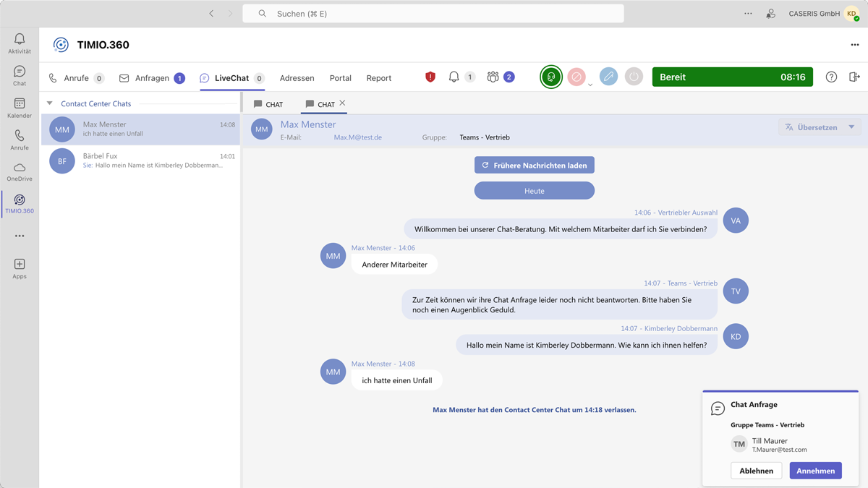Open OneDrive in the Teams sidebar
Image resolution: width=868 pixels, height=488 pixels.
[20, 171]
